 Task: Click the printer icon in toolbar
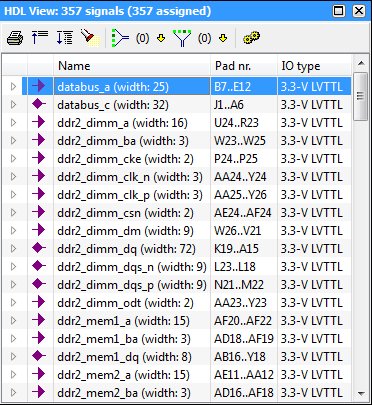pyautogui.click(x=15, y=38)
